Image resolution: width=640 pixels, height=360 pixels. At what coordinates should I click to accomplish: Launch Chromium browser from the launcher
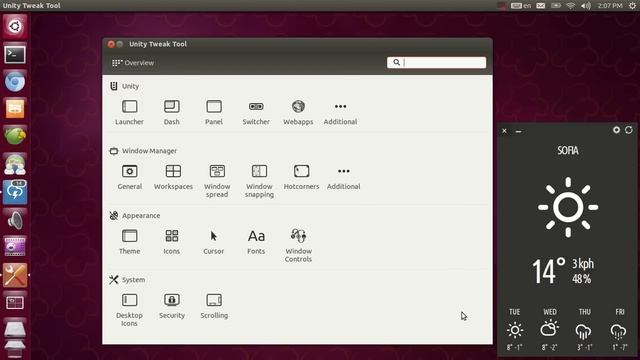[x=15, y=82]
